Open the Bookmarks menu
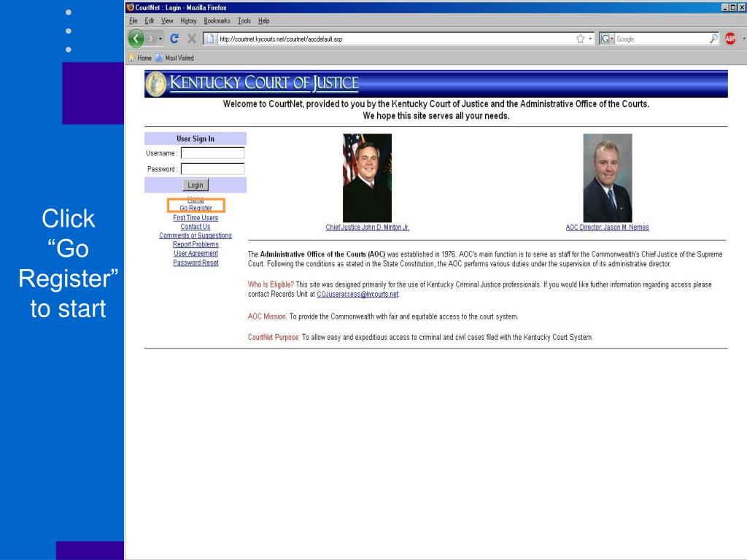 pos(217,20)
